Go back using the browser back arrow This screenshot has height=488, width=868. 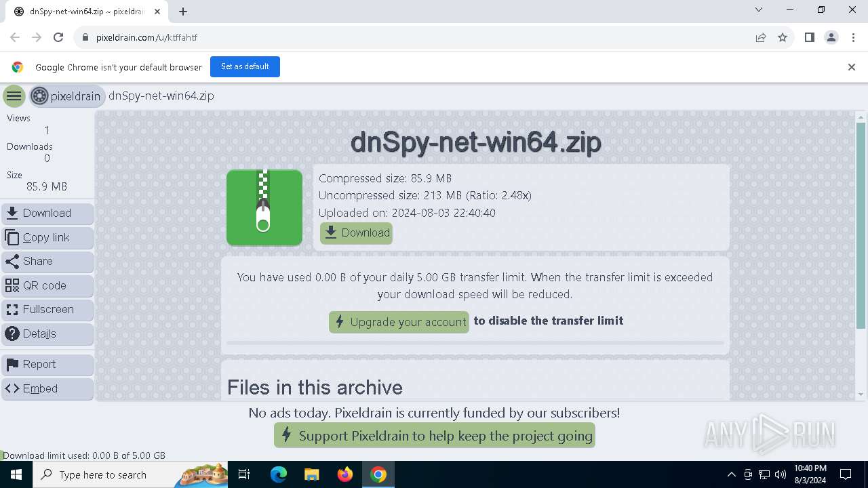(15, 38)
